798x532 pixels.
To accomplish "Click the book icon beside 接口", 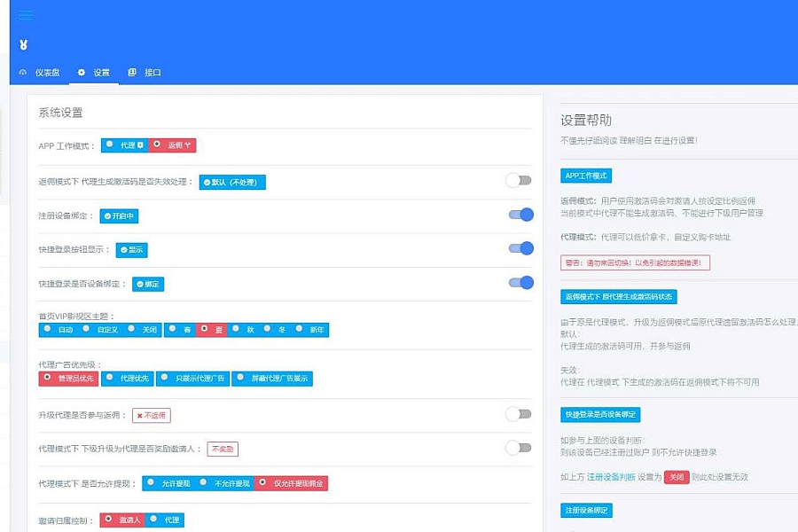I will [132, 73].
